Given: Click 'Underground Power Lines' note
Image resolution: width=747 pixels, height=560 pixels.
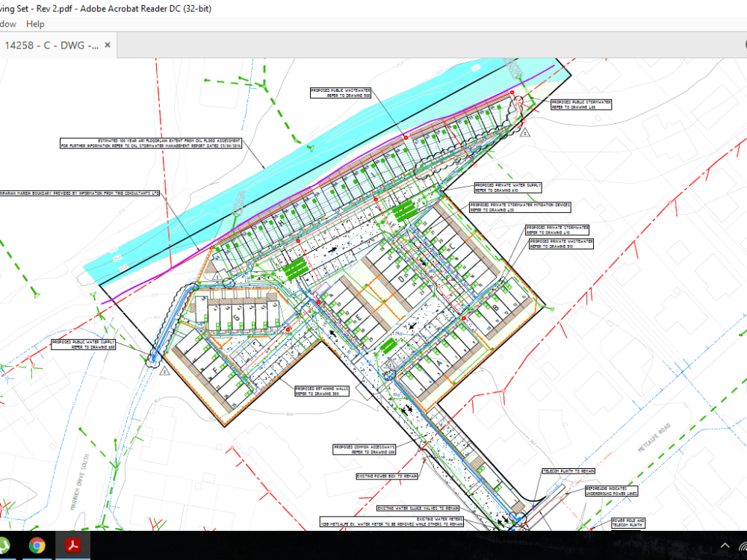Looking at the screenshot, I should [611, 491].
